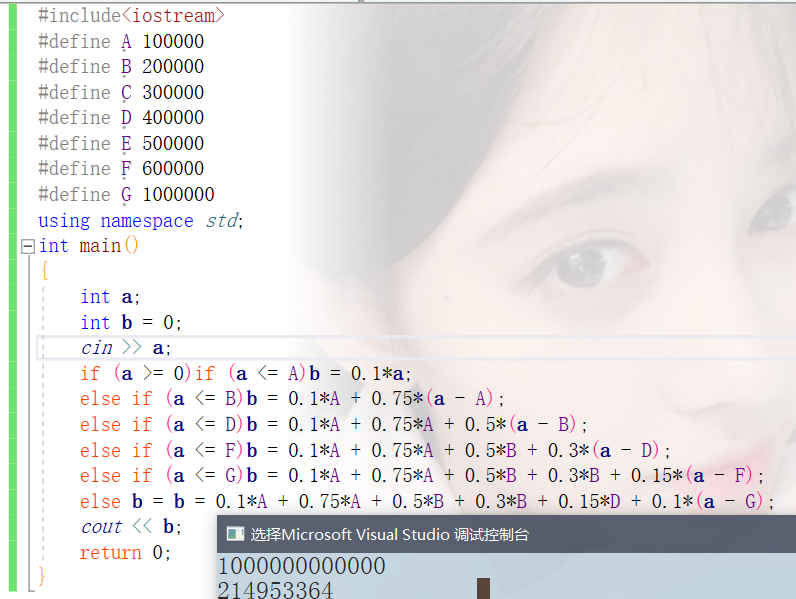The image size is (796, 599).
Task: Click the console input 1000000000000
Action: 301,567
